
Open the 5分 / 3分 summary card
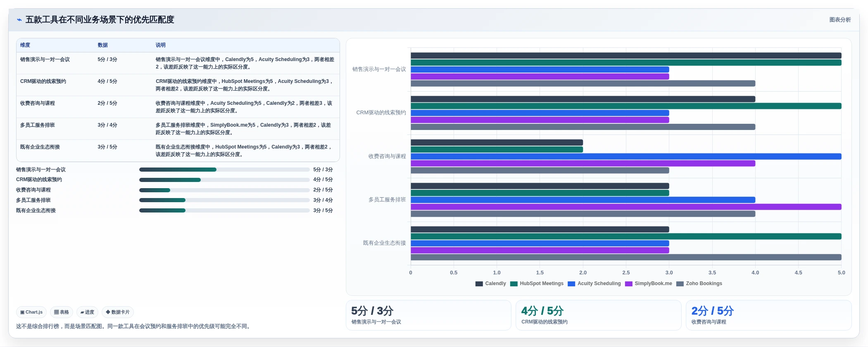tap(428, 315)
